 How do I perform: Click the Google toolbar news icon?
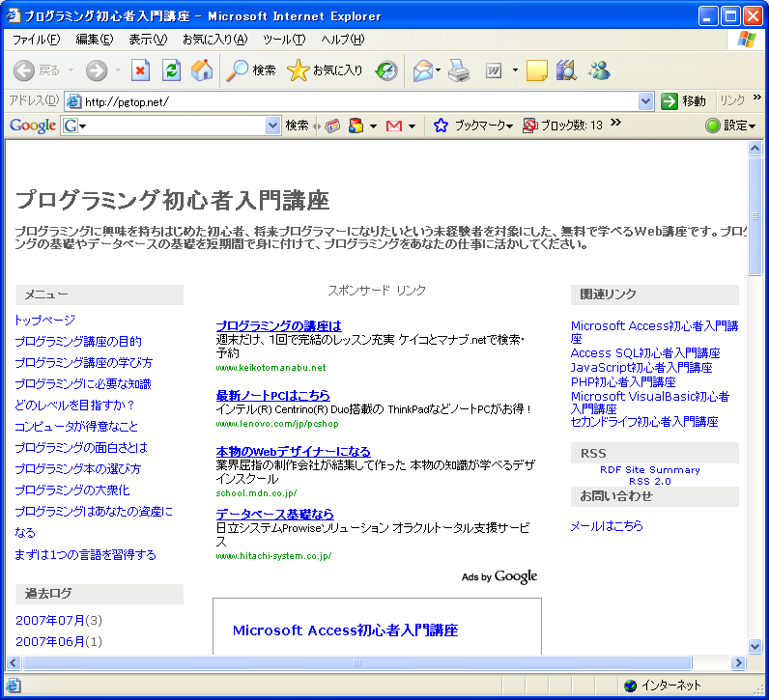pyautogui.click(x=332, y=126)
